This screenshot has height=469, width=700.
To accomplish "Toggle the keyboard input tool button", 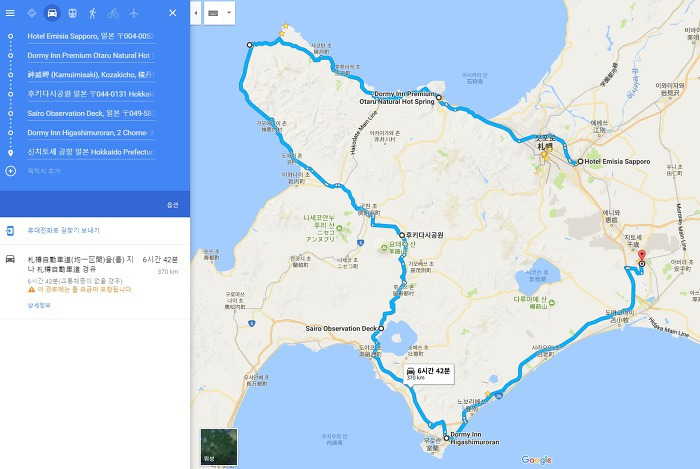I will pyautogui.click(x=213, y=13).
